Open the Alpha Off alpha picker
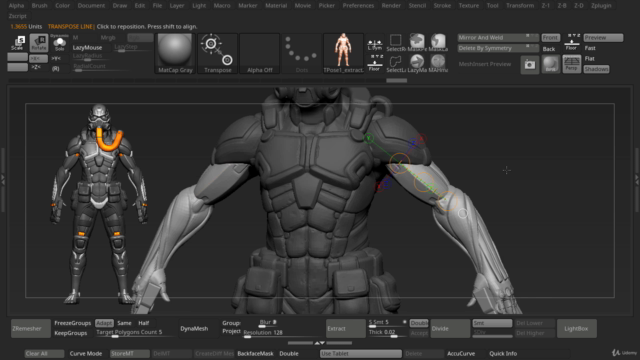640x360 pixels. pos(260,53)
